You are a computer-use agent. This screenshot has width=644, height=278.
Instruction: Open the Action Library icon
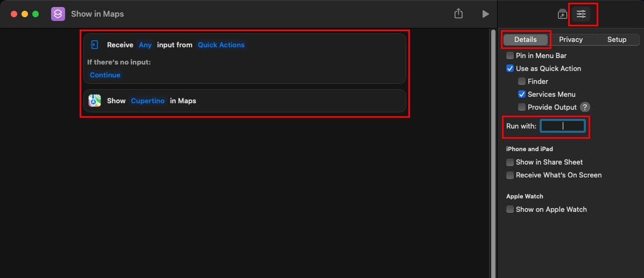[x=562, y=14]
